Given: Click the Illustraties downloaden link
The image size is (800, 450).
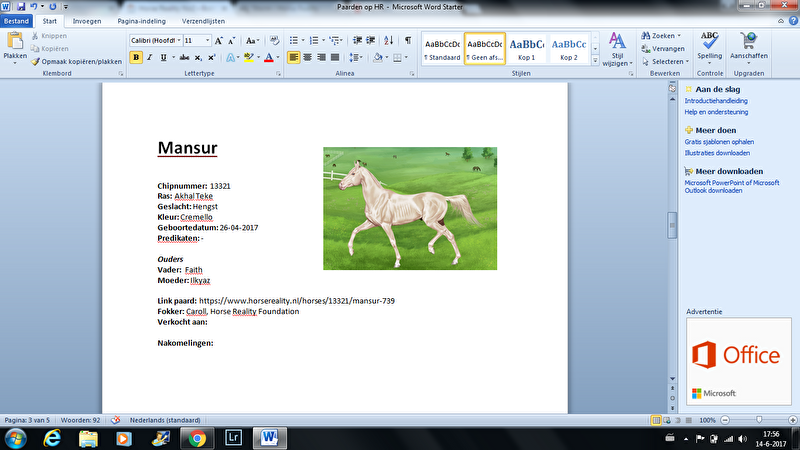Looking at the screenshot, I should [717, 153].
